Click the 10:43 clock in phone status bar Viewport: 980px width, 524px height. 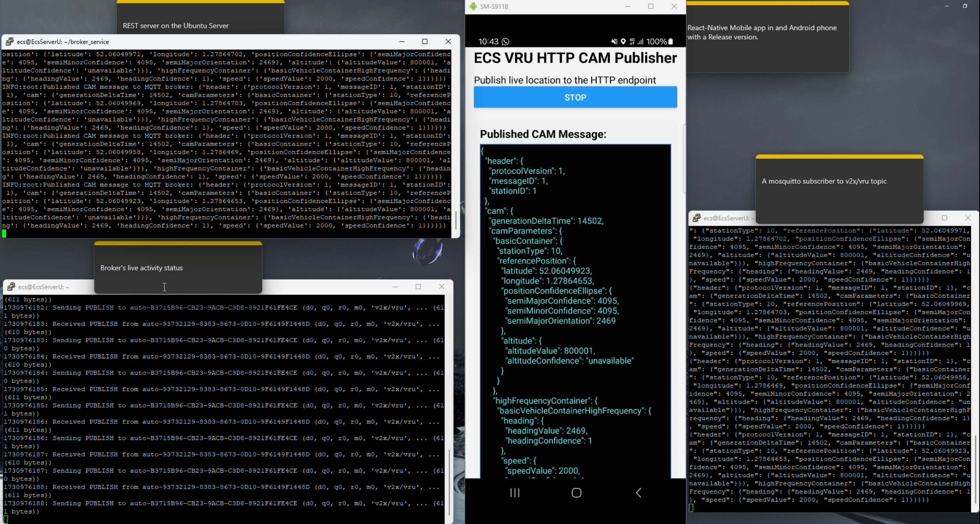tap(488, 42)
